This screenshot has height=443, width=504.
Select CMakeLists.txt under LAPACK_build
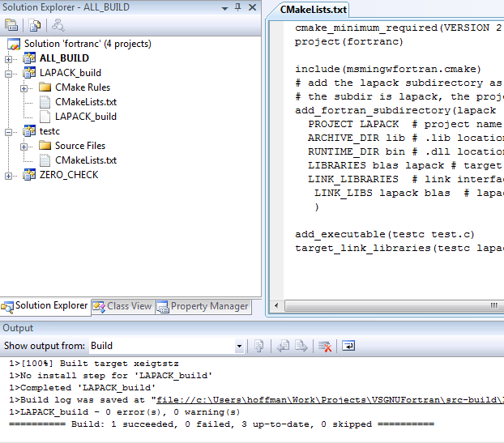point(86,102)
